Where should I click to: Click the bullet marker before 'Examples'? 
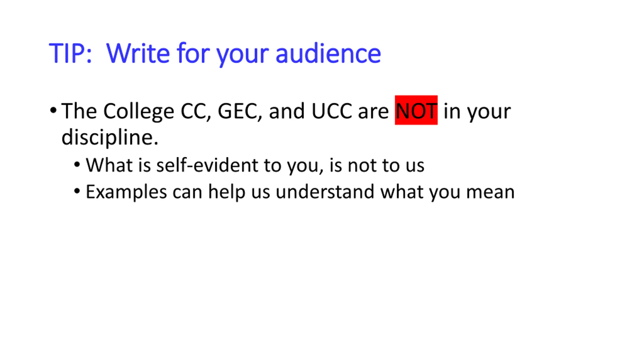77,191
